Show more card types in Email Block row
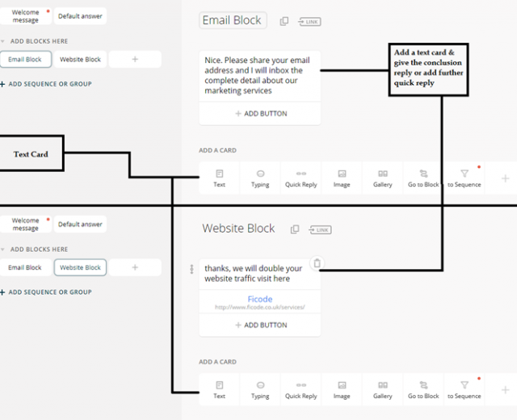Viewport: 517px width, 420px height. click(505, 178)
